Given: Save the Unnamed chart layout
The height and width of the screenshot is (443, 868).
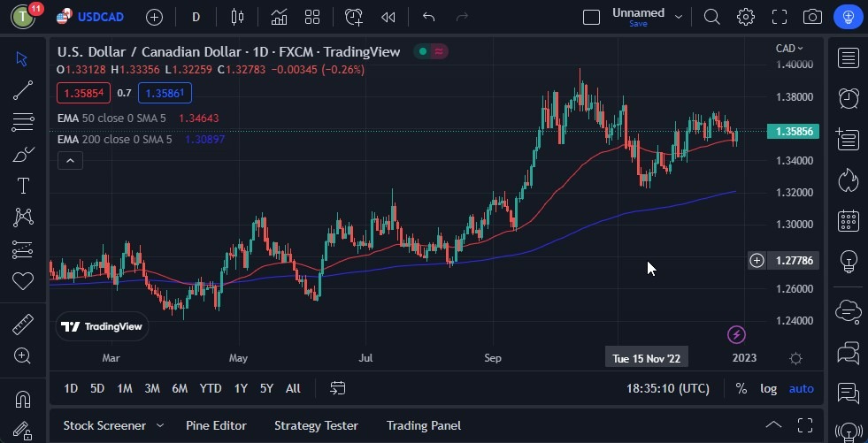Looking at the screenshot, I should pyautogui.click(x=638, y=24).
